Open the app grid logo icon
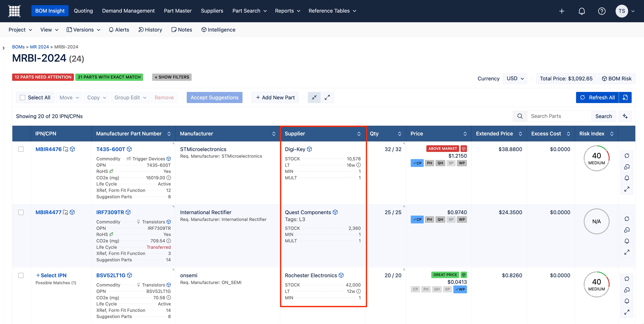This screenshot has width=644, height=324. click(x=14, y=11)
